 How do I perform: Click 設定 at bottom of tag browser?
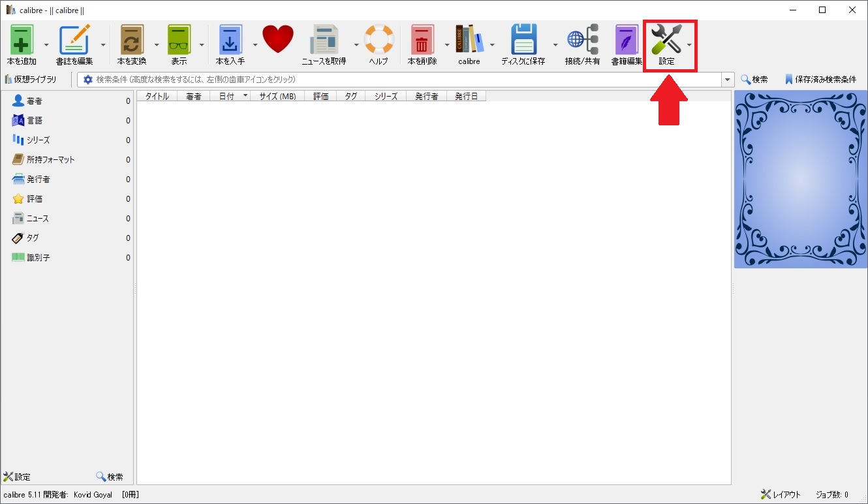(x=17, y=477)
